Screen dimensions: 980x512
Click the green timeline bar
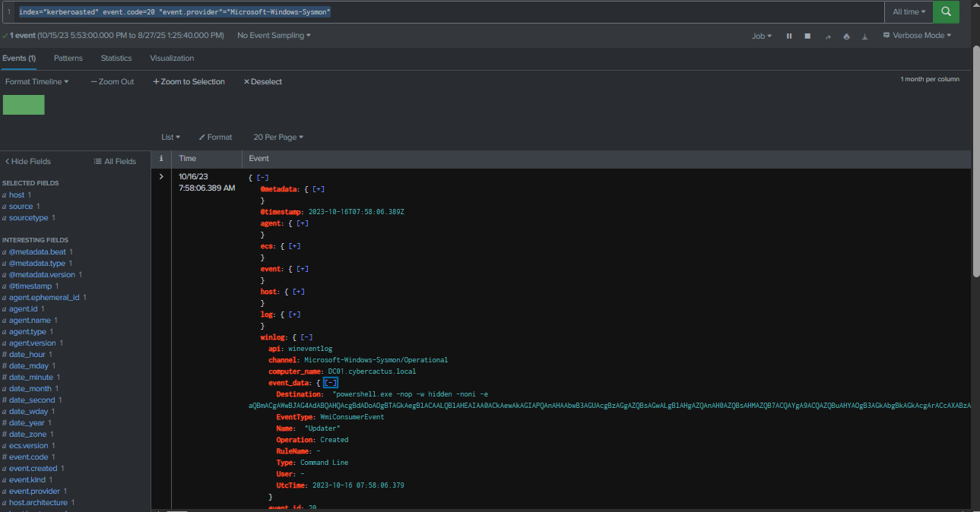click(x=24, y=105)
